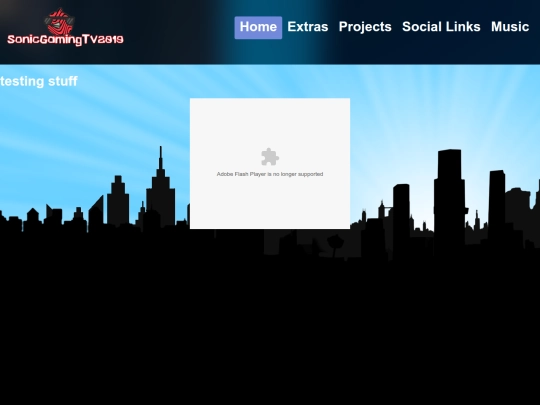Open the Home navigation item
Image resolution: width=540 pixels, height=405 pixels.
tap(258, 28)
